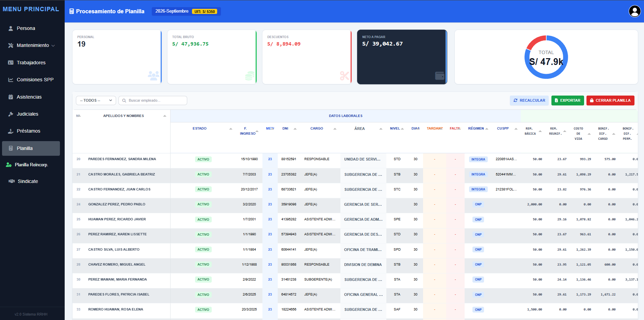Click INTEGRA badge in CASTRO MORALES row
This screenshot has height=320, width=644.
[478, 174]
